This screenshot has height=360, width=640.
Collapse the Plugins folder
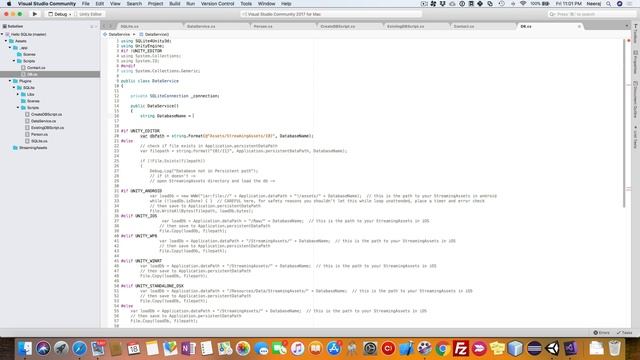click(10, 81)
